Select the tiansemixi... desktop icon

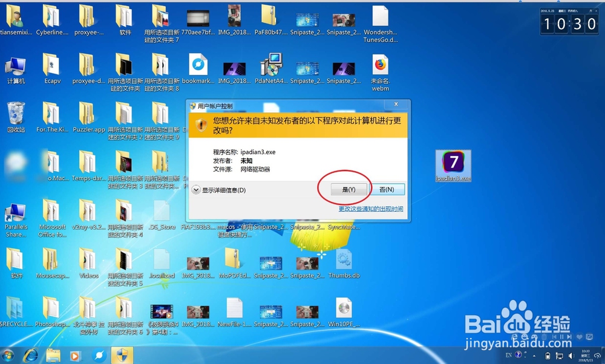(x=16, y=20)
